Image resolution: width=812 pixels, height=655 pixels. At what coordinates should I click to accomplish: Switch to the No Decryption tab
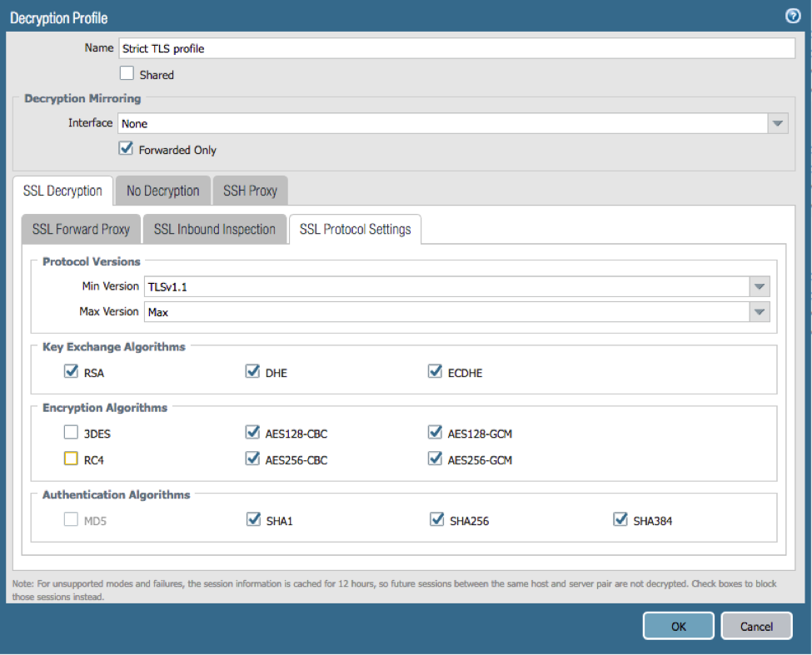click(162, 191)
